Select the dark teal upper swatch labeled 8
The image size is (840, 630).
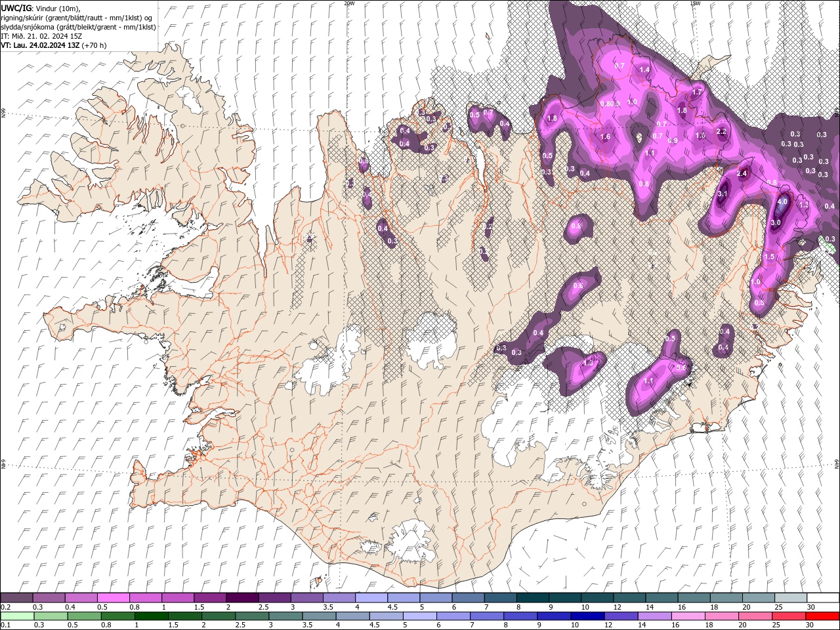pos(532,598)
